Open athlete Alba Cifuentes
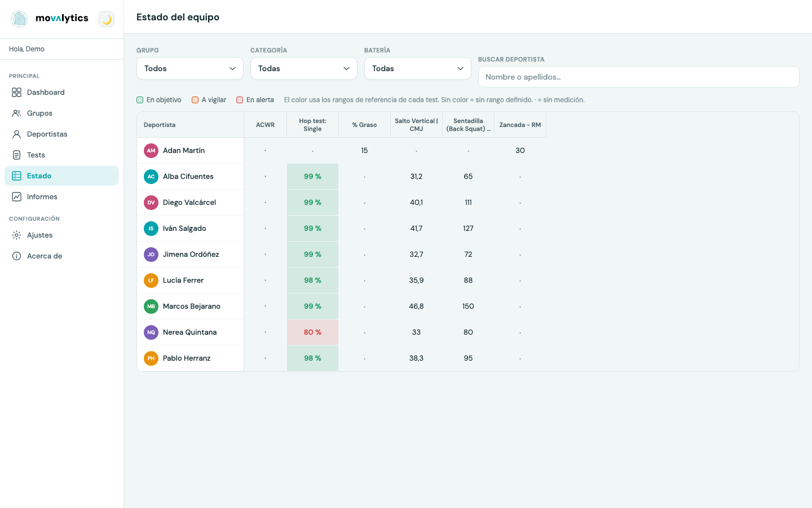This screenshot has width=812, height=508. 188,177
